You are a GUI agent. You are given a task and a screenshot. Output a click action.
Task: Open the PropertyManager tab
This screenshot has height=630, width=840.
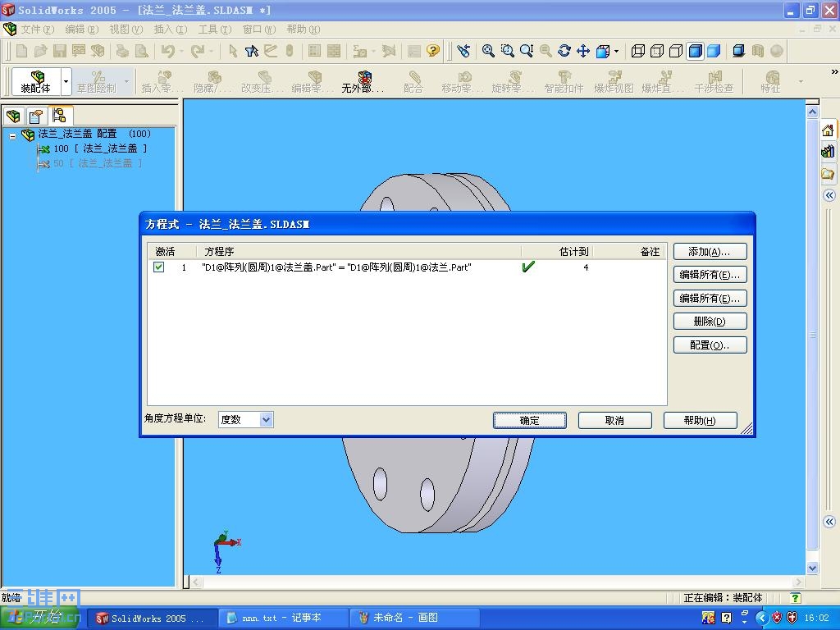(x=36, y=115)
